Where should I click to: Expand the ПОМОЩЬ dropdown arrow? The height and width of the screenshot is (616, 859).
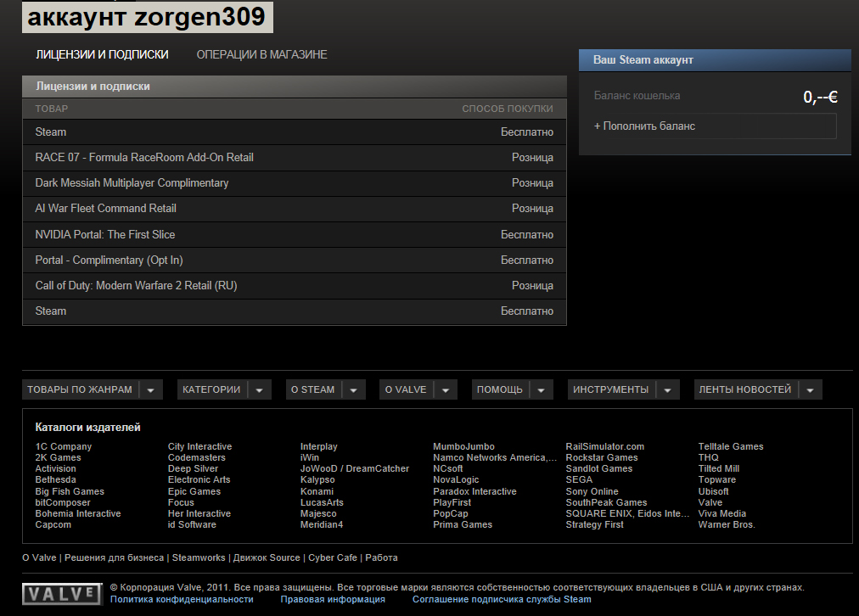[542, 389]
